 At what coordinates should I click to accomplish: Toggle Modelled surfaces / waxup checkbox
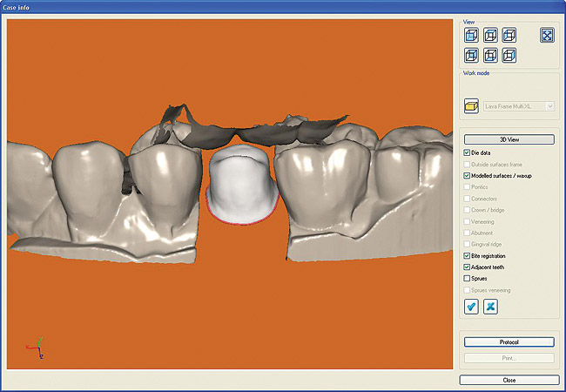[468, 176]
